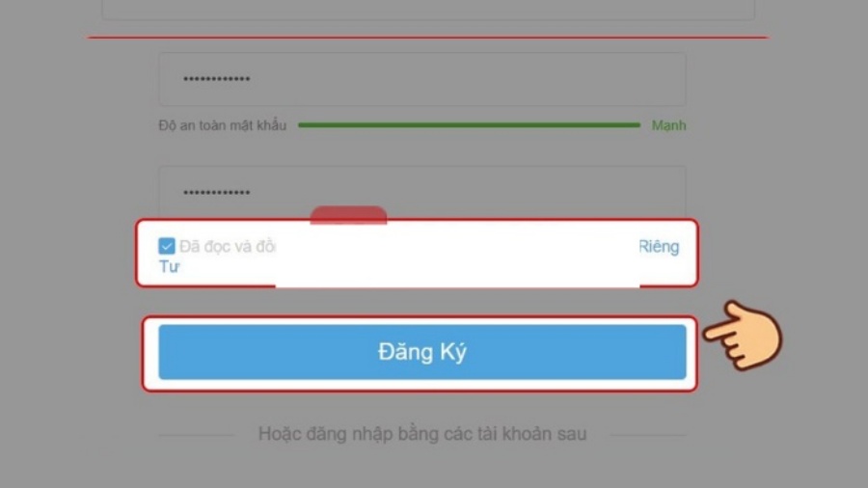Click the Độ an toàn mật khẩu label
This screenshot has width=868, height=488.
[223, 125]
